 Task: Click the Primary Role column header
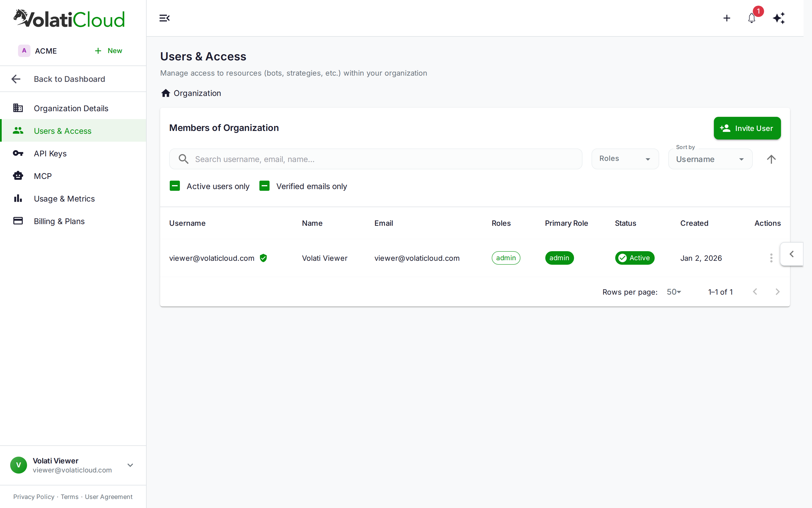(x=566, y=223)
